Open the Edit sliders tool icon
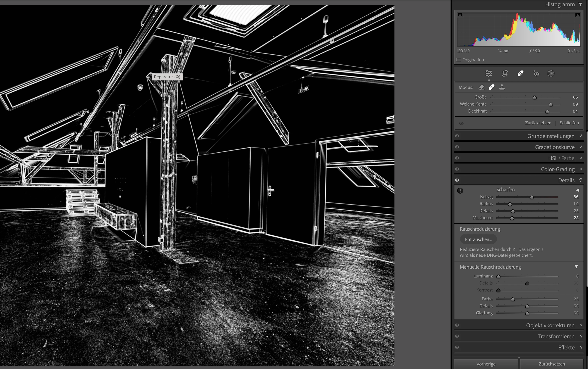 489,73
